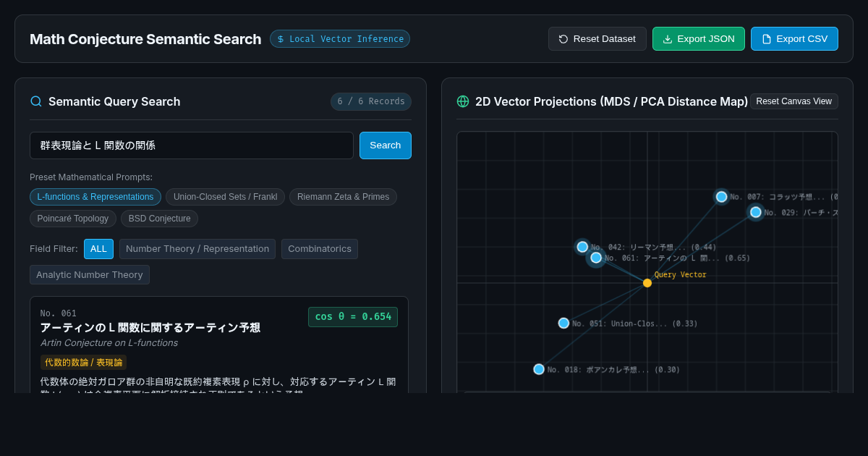The image size is (868, 456).
Task: Focus the semantic query input field
Action: (x=192, y=145)
